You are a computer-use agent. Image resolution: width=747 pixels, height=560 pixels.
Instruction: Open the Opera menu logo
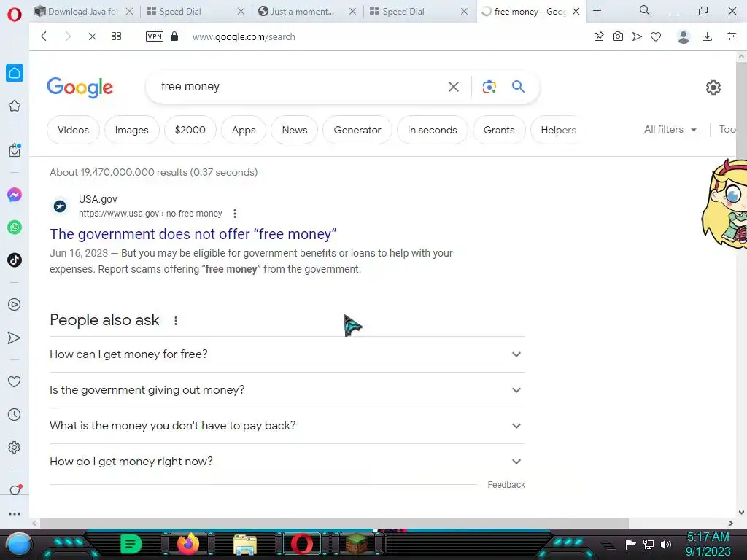(x=15, y=15)
